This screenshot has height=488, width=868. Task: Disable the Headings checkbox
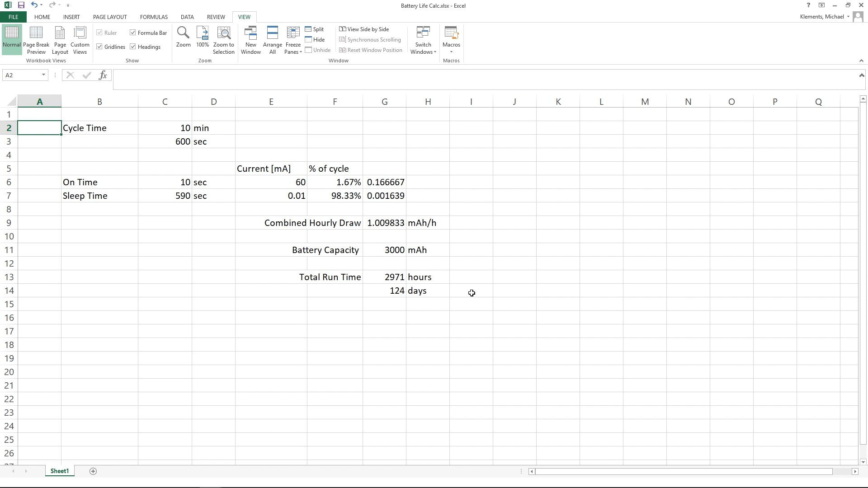pyautogui.click(x=133, y=47)
